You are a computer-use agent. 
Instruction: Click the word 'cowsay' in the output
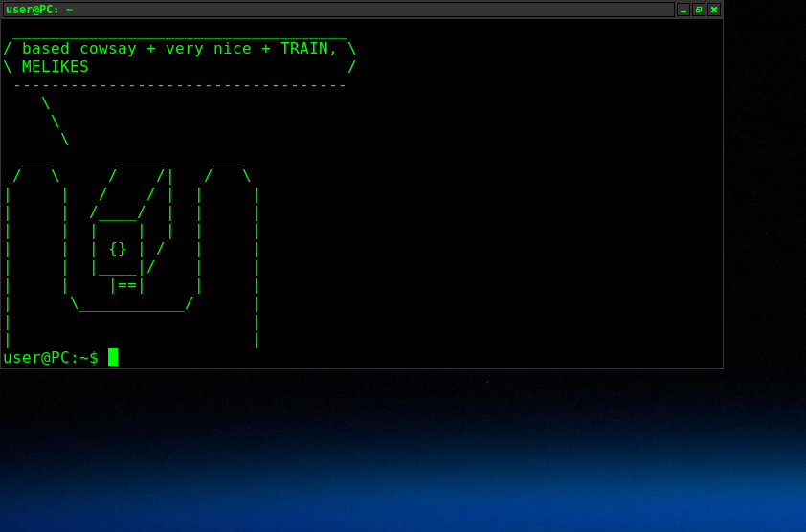click(108, 49)
